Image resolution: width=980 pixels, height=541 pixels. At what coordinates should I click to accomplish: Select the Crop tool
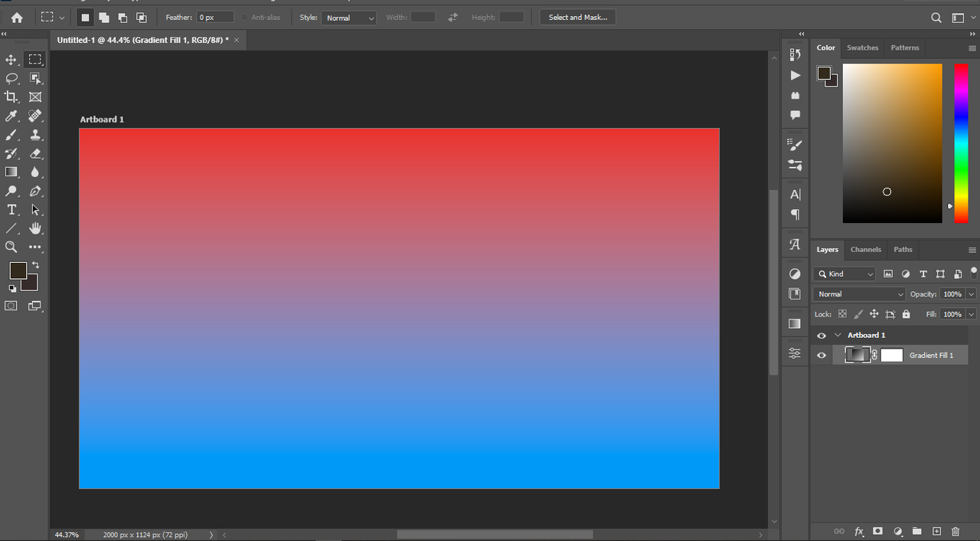[x=11, y=97]
